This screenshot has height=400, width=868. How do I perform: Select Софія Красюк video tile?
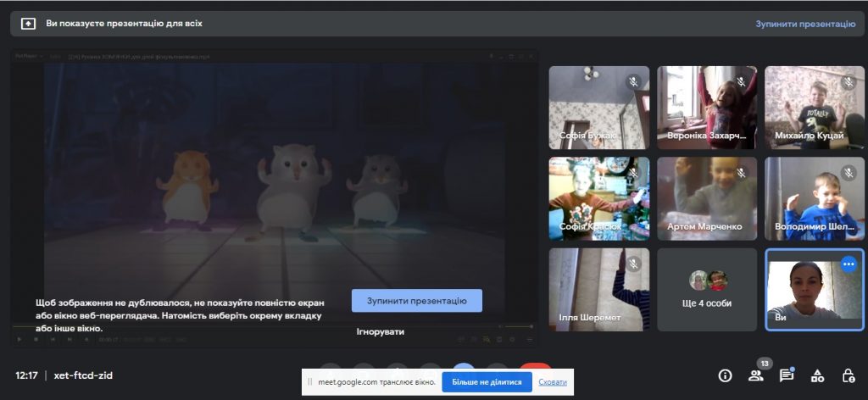tap(599, 198)
